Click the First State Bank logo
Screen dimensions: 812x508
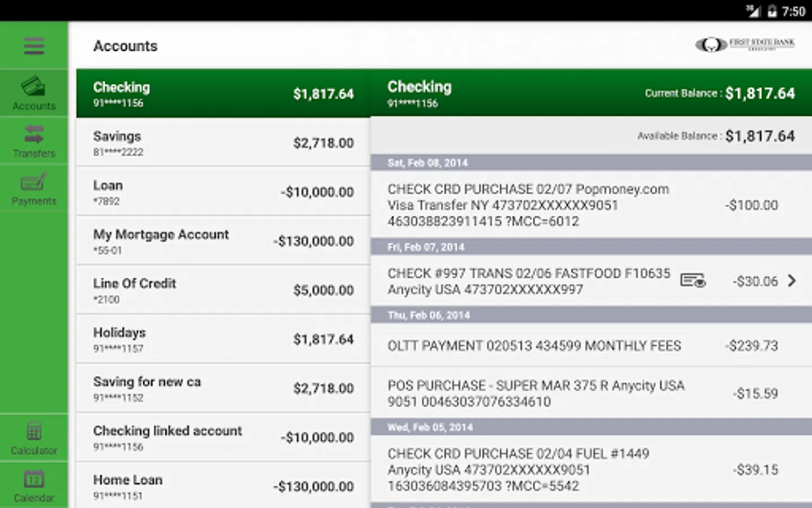click(x=744, y=45)
